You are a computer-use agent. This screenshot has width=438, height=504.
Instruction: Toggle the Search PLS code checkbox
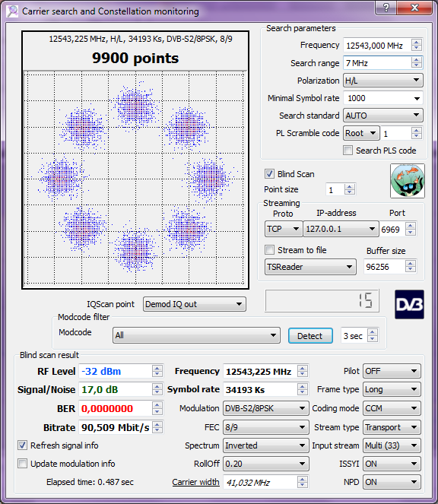pyautogui.click(x=348, y=151)
